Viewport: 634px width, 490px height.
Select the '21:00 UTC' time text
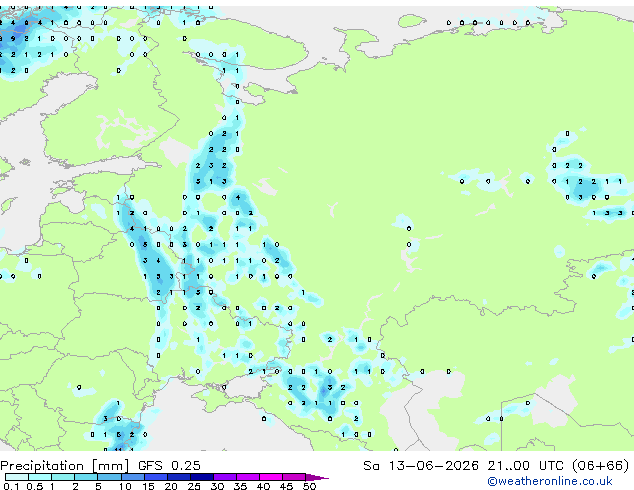(x=525, y=466)
